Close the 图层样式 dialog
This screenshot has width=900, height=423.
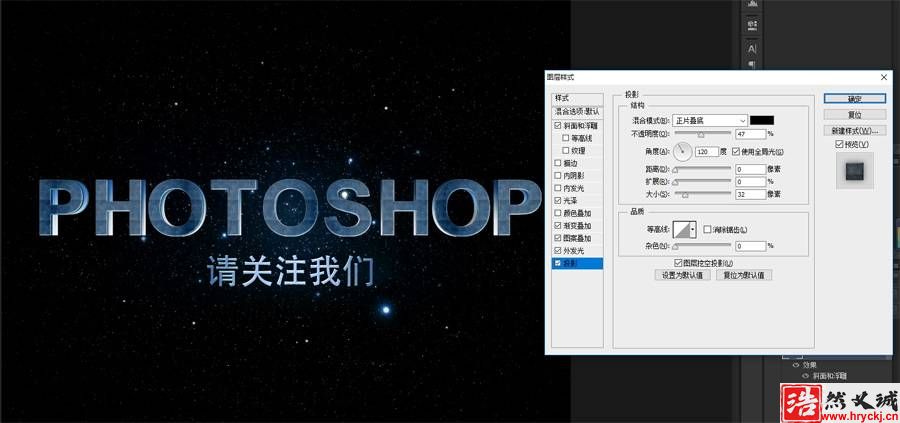pos(884,77)
